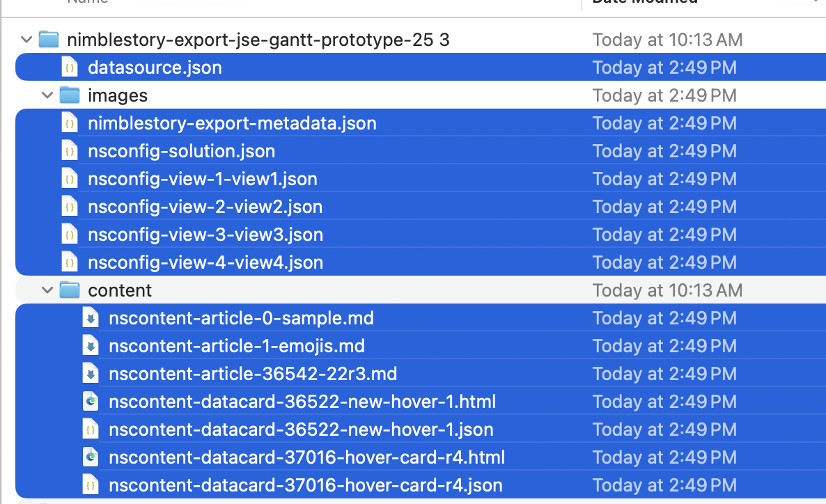826x504 pixels.
Task: Collapse the nimblestory-export-jse-gantt-prototype-25 3 folder
Action: (26, 40)
